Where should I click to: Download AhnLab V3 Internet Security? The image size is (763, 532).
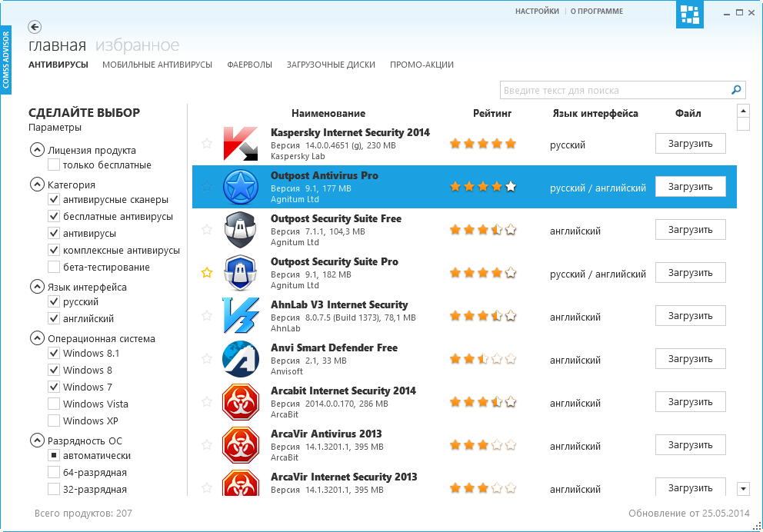690,316
